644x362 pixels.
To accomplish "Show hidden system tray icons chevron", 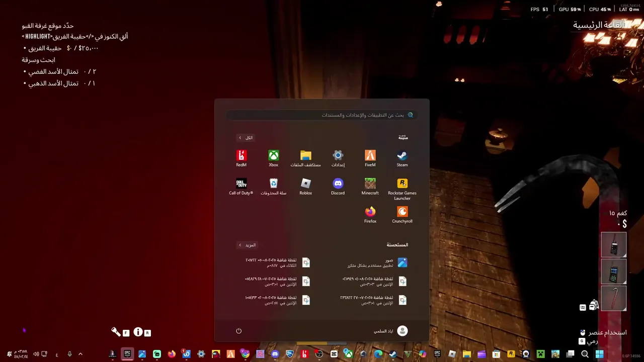I will pyautogui.click(x=80, y=354).
